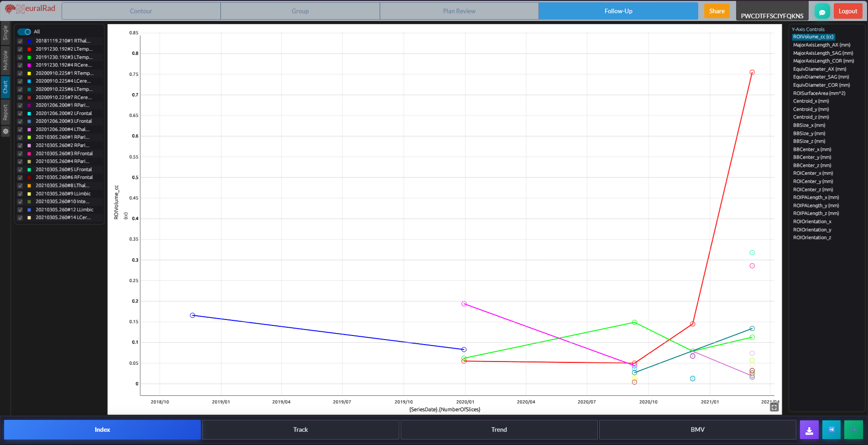The height and width of the screenshot is (445, 868).
Task: Select EquivDiameter_SAG in Y-Axis Controls
Action: [821, 77]
